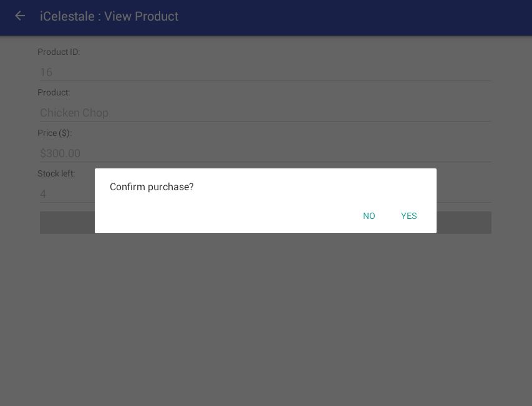532x406 pixels.
Task: Dismiss dialog by clicking dimmed area below it
Action: [x=266, y=312]
